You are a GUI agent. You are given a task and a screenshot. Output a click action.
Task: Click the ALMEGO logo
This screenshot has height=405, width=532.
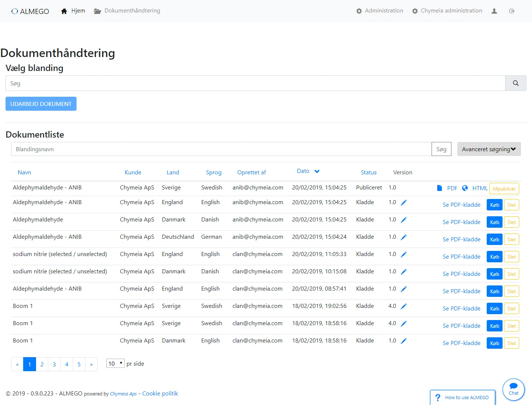pyautogui.click(x=30, y=11)
